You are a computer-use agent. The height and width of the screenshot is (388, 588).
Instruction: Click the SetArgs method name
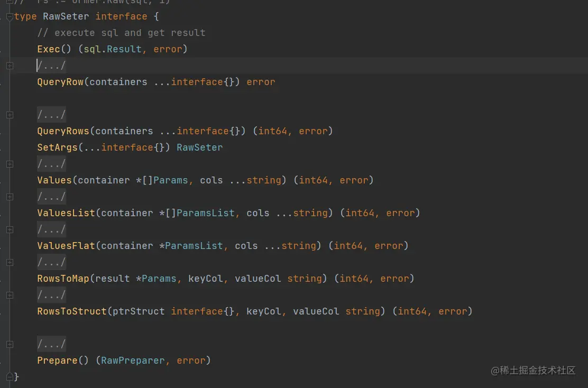[57, 147]
